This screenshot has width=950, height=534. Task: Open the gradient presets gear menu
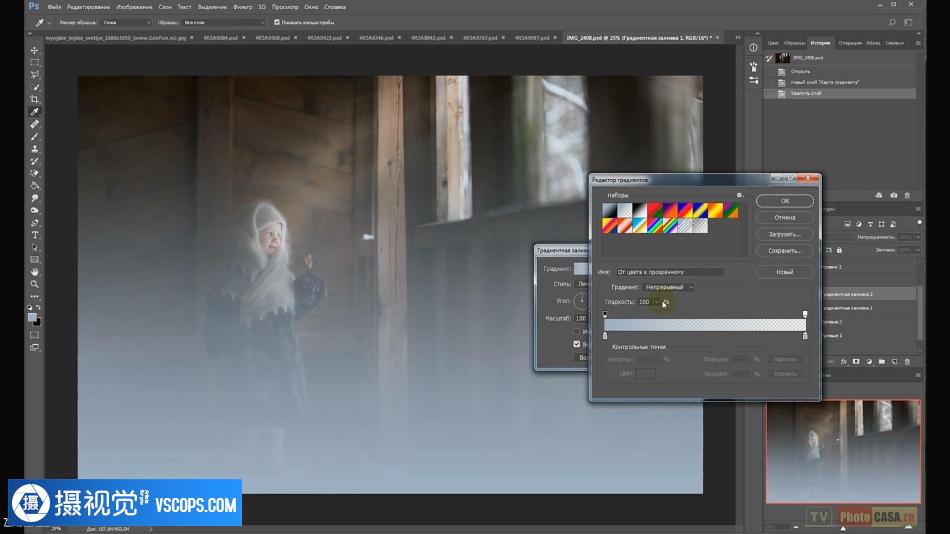(x=739, y=195)
